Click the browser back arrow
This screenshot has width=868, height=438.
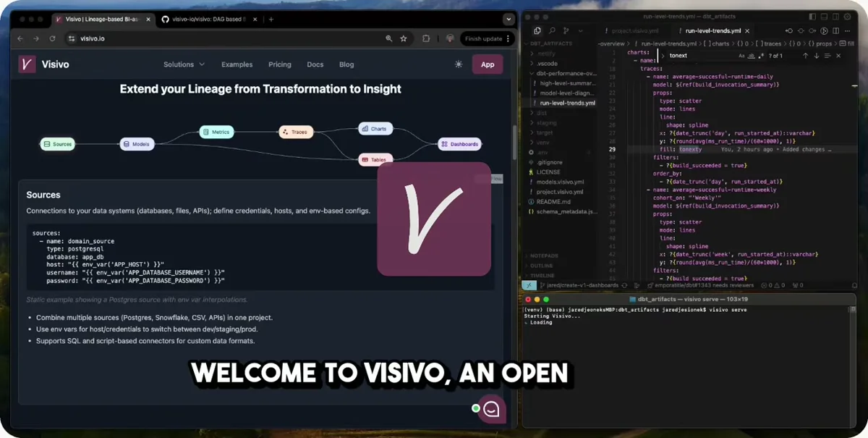tap(20, 38)
